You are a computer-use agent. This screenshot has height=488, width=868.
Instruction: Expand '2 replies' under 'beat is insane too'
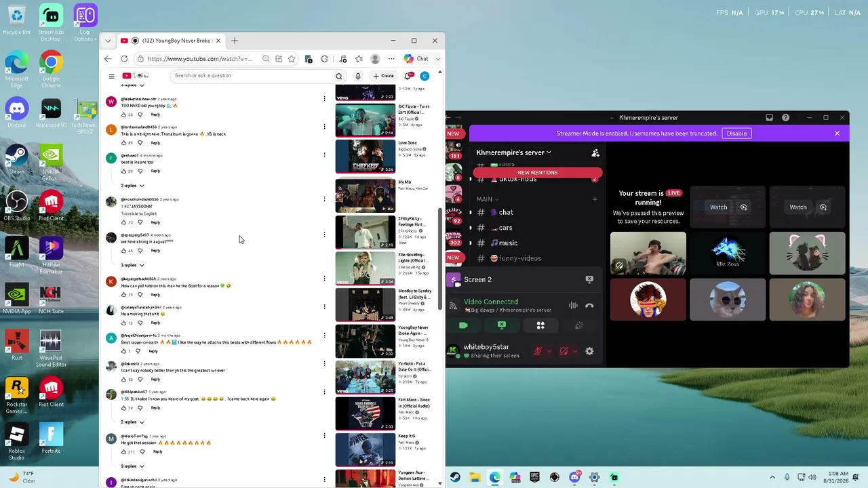click(x=133, y=186)
